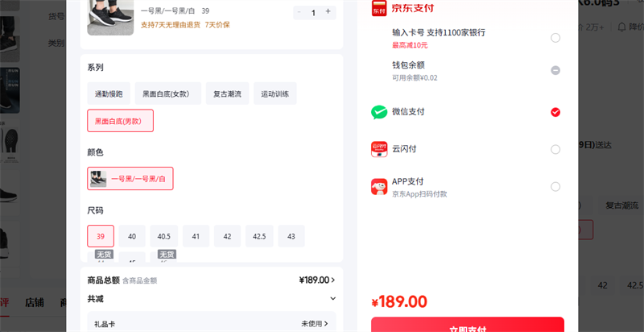Switch to the 店铺 tab at bottom
The image size is (644, 332).
click(x=35, y=303)
